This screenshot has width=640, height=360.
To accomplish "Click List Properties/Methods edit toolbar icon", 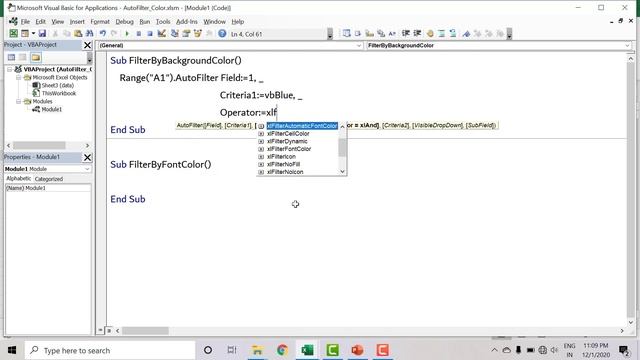I will (347, 34).
